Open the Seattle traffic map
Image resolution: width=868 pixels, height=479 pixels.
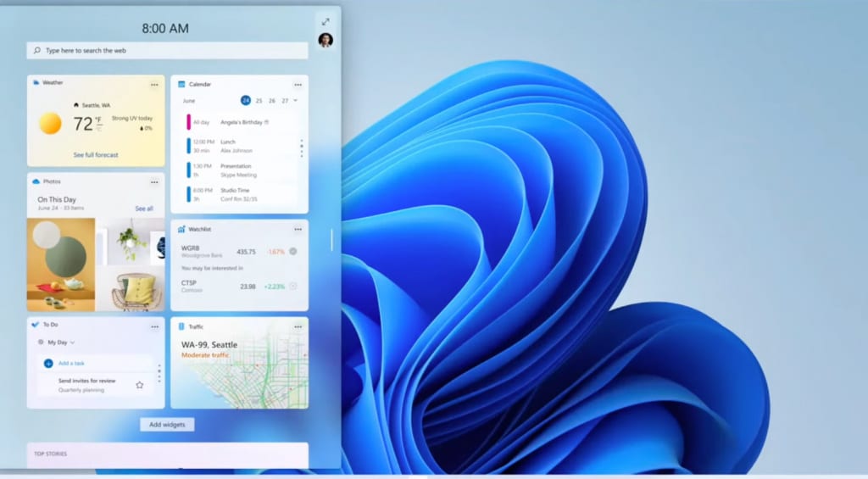tap(239, 363)
